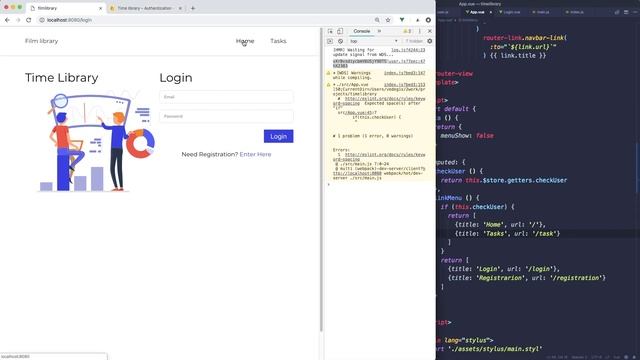This screenshot has height=360, width=640.
Task: Open the Tasks navbar link
Action: pos(278,41)
